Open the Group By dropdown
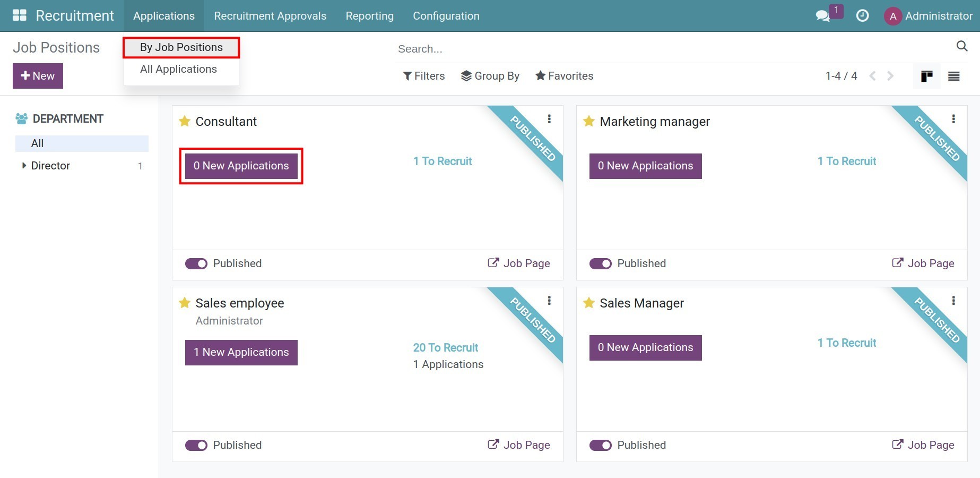The width and height of the screenshot is (980, 478). point(490,76)
